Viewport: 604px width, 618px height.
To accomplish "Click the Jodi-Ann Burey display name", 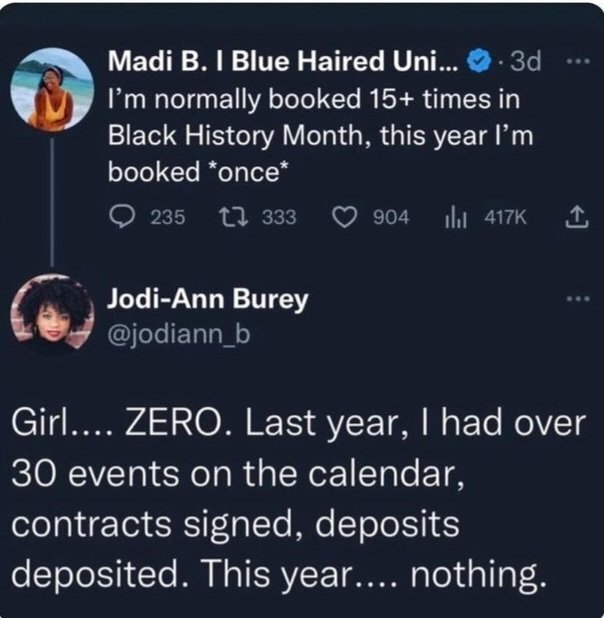I will click(x=207, y=299).
